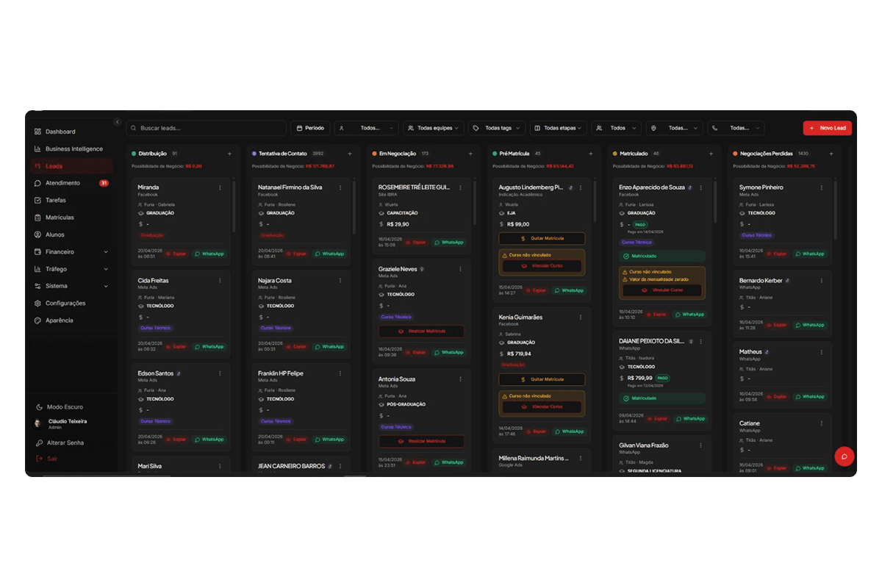Open options menu on Bernardo Kerber card
This screenshot has height=588, width=882.
821,280
